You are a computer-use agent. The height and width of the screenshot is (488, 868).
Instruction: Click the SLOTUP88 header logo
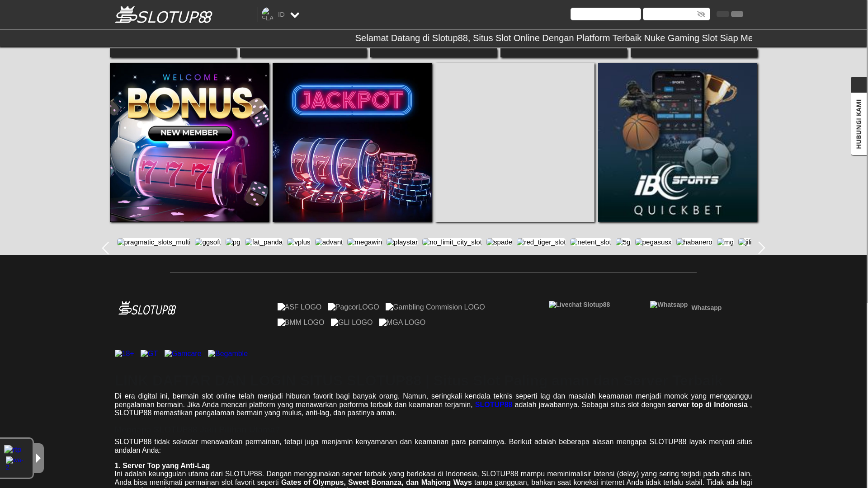pos(163,14)
